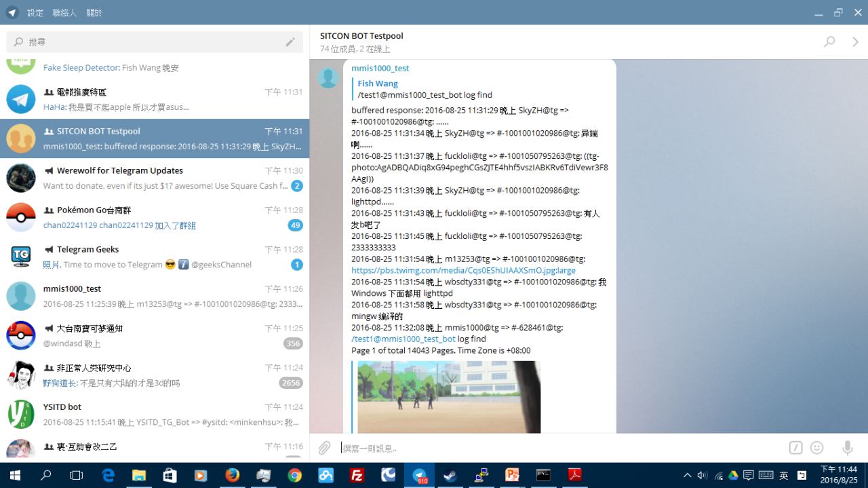868x488 pixels.
Task: Open the emoji picker smiley icon
Action: coord(817,448)
